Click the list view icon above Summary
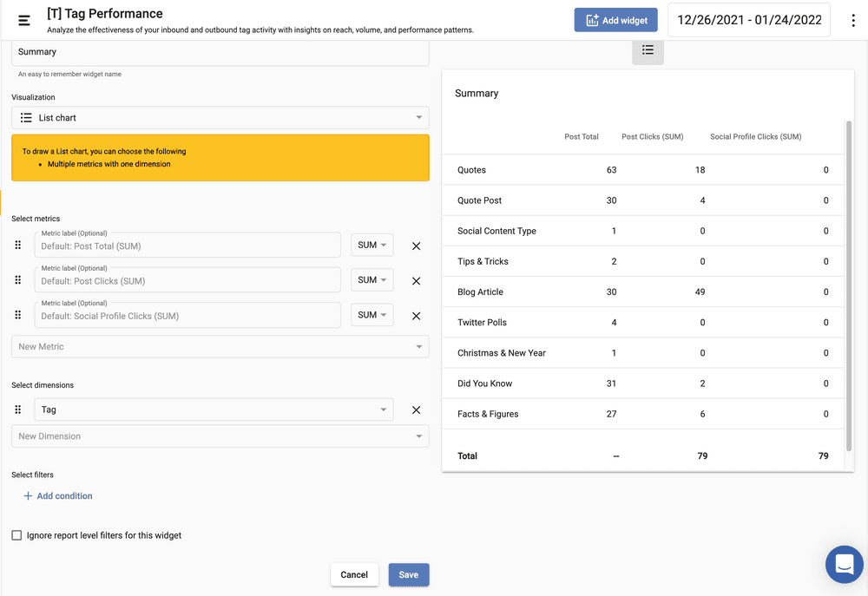 648,51
